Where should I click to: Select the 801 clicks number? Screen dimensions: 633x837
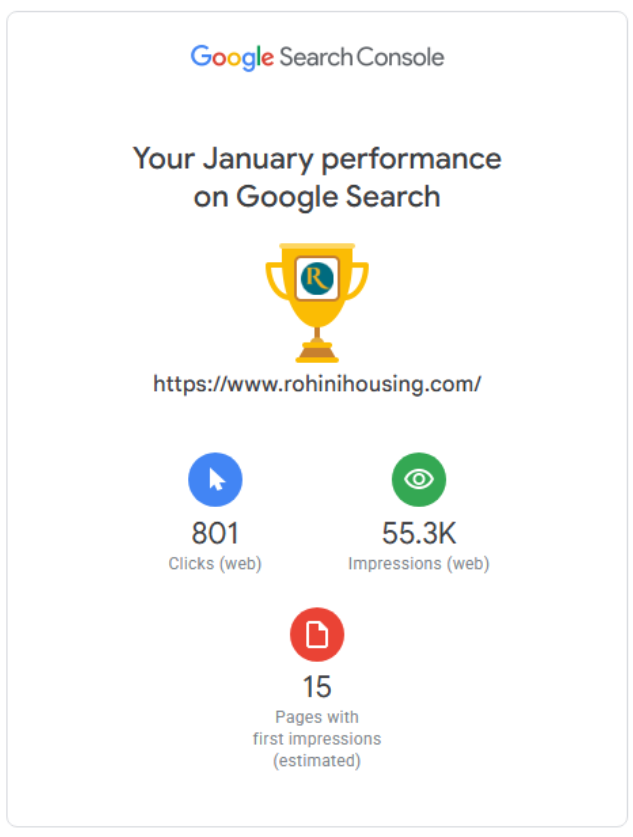215,533
